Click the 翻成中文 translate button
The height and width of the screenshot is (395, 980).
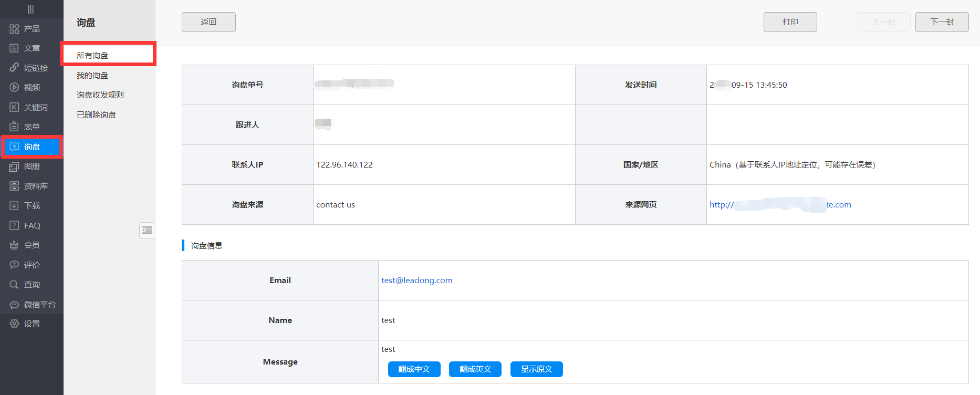pos(414,369)
